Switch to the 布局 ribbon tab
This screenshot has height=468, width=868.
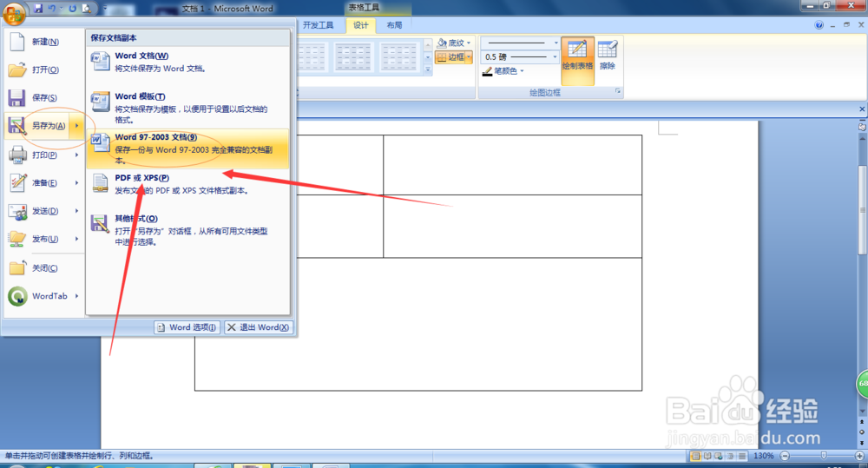click(394, 25)
